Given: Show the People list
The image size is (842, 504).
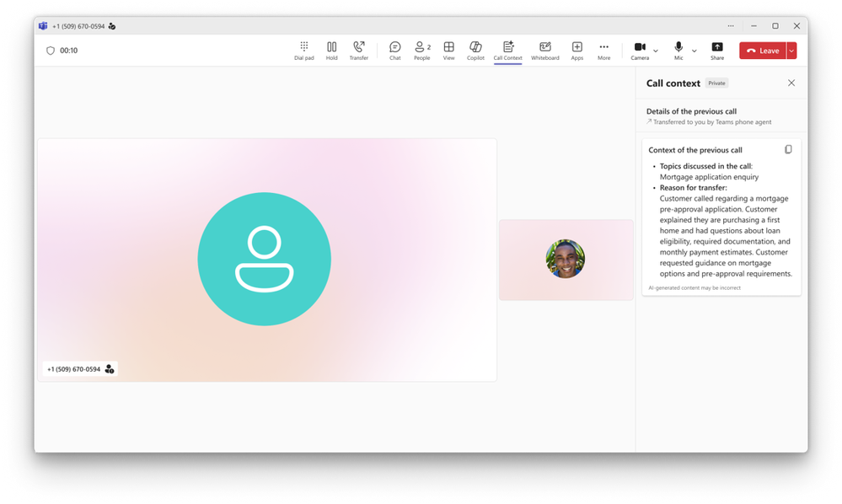Looking at the screenshot, I should (x=422, y=51).
